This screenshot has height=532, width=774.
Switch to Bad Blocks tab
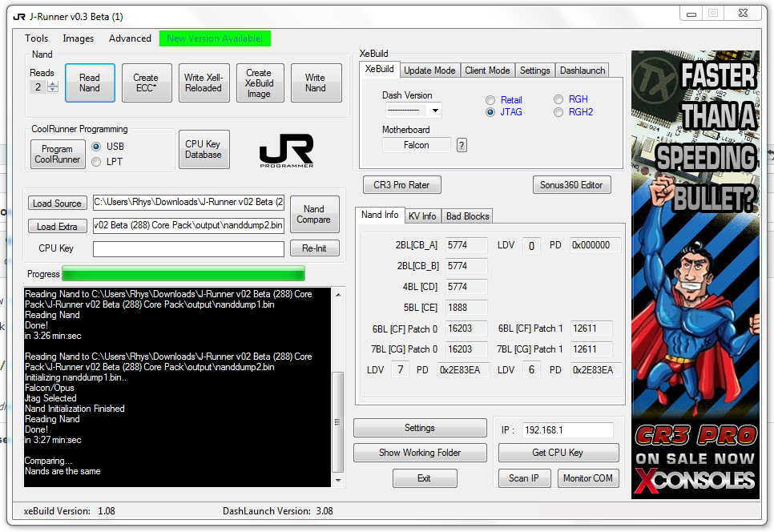(x=467, y=216)
